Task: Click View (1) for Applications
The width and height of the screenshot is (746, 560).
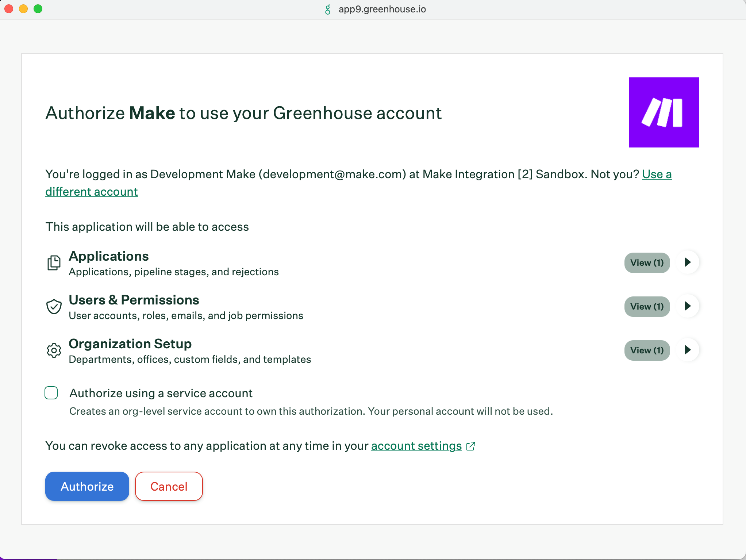Action: (x=647, y=263)
